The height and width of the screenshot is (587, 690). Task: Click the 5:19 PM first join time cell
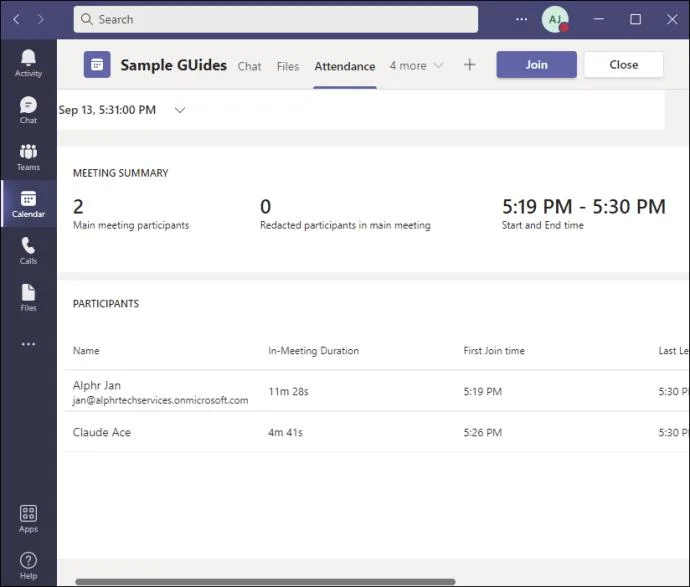pyautogui.click(x=482, y=391)
